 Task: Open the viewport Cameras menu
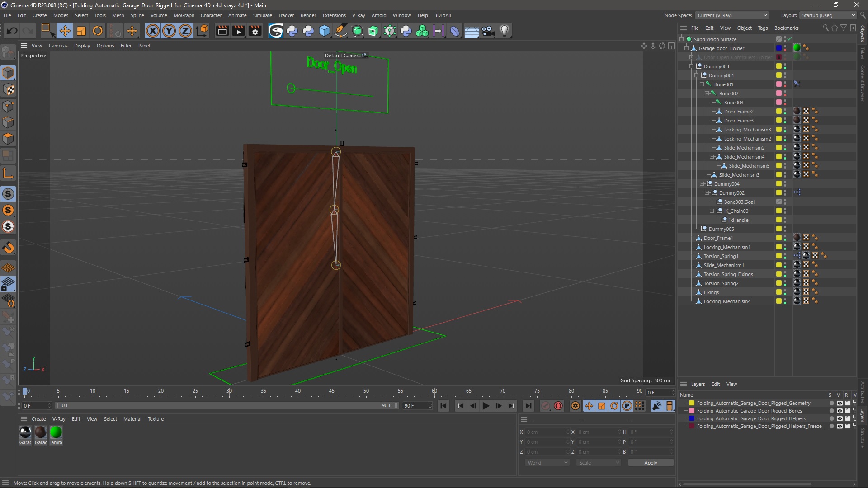(x=58, y=46)
